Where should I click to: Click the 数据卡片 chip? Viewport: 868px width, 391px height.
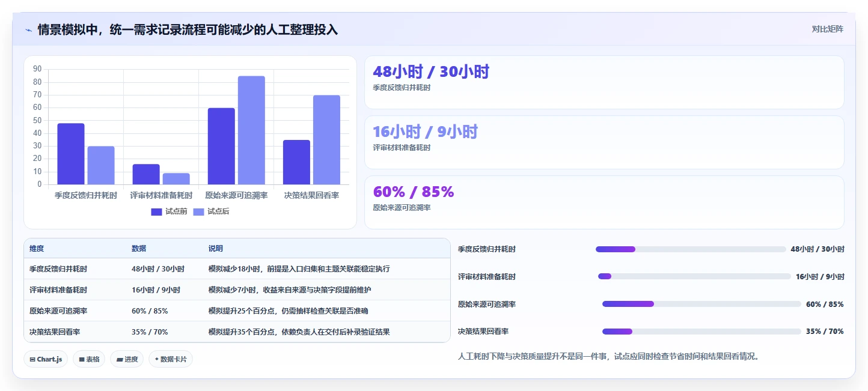[x=171, y=359]
